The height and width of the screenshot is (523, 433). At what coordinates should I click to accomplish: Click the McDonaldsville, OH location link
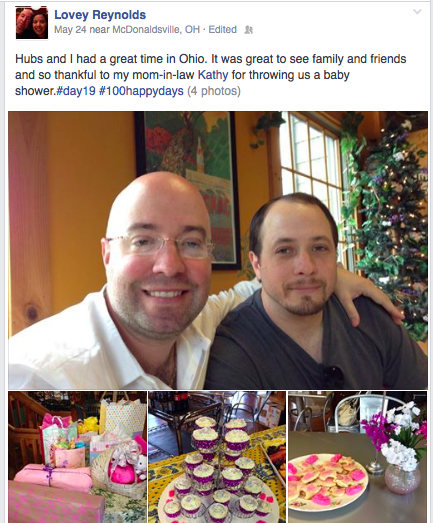tap(156, 30)
